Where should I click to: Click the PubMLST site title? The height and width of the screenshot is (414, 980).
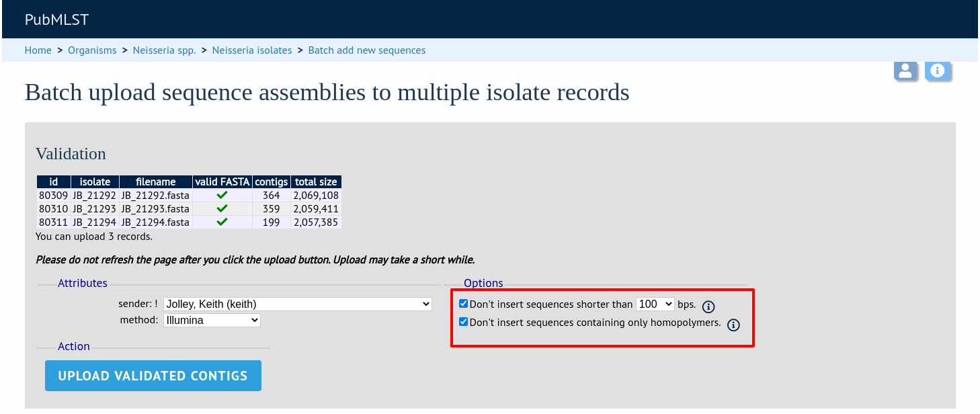click(56, 19)
